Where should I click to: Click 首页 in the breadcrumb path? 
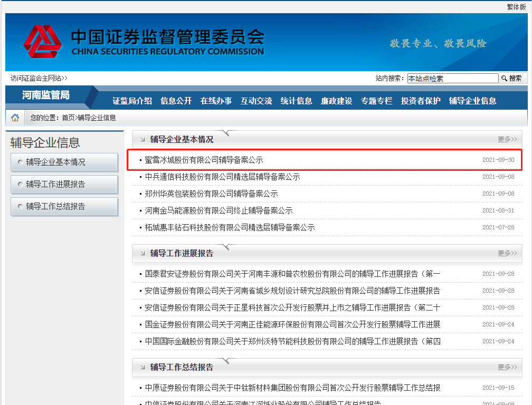click(68, 118)
